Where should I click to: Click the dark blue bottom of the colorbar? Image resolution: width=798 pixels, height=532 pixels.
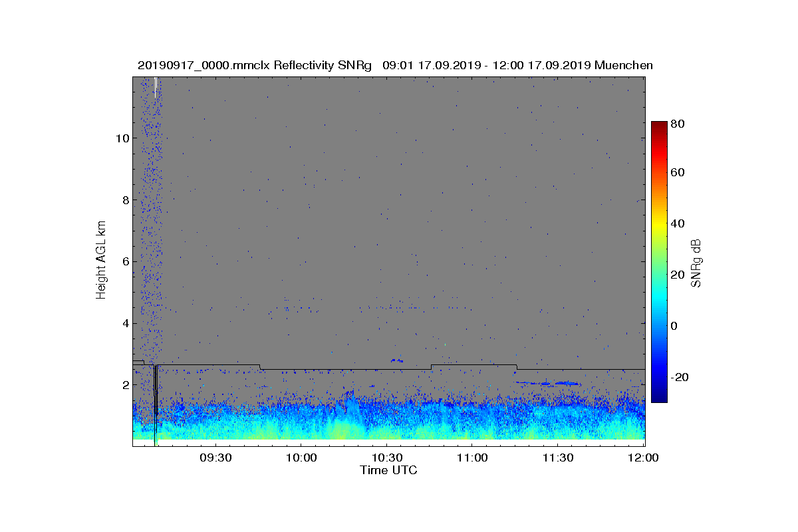659,398
